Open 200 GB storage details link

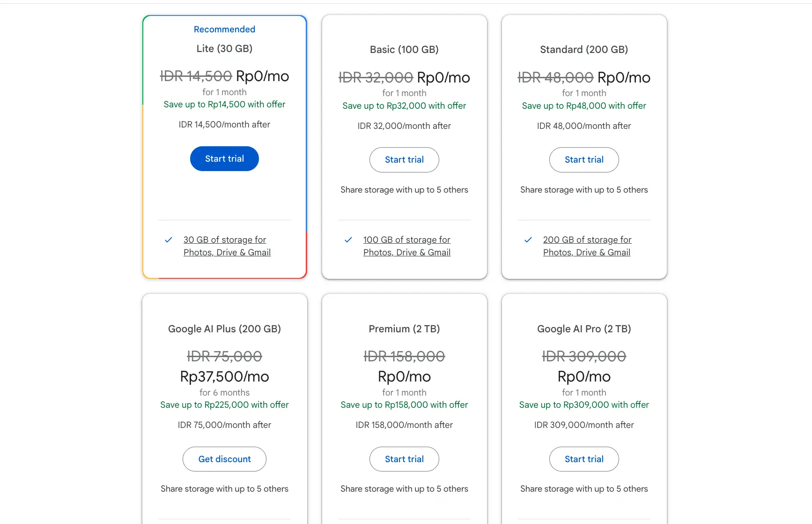coord(586,246)
